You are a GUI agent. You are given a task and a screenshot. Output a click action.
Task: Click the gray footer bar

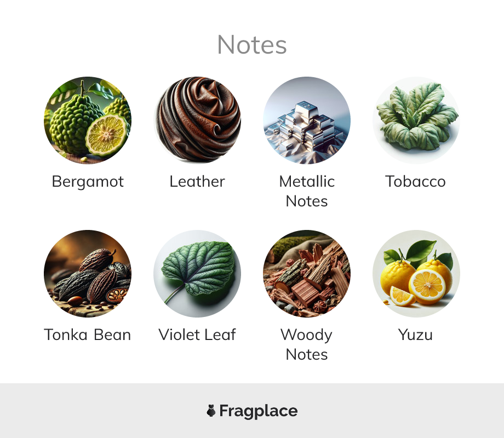coord(252,411)
